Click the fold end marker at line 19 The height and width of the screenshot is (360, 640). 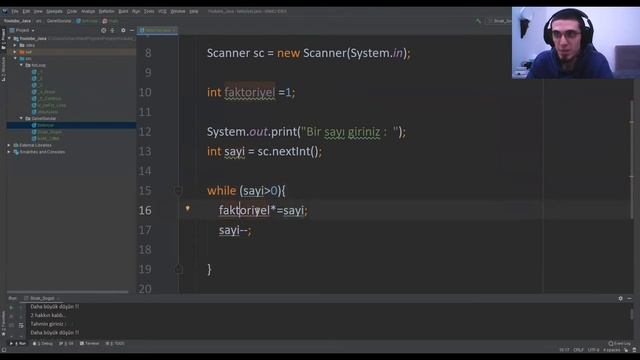click(178, 269)
